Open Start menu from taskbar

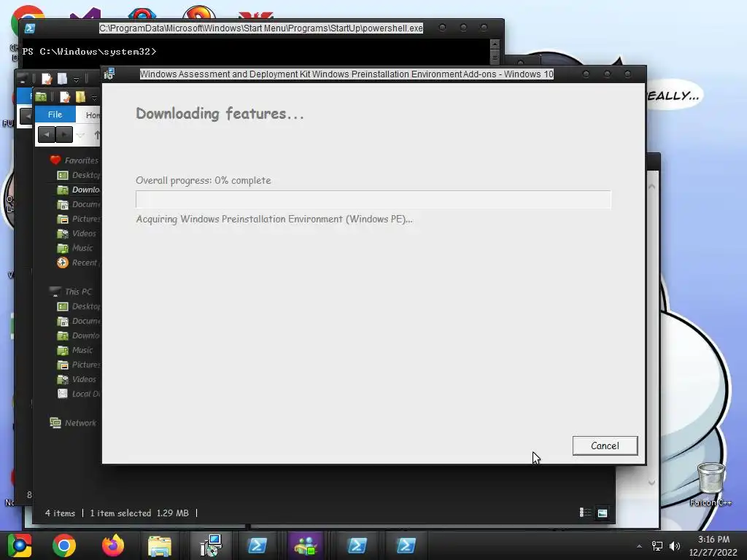coord(20,545)
